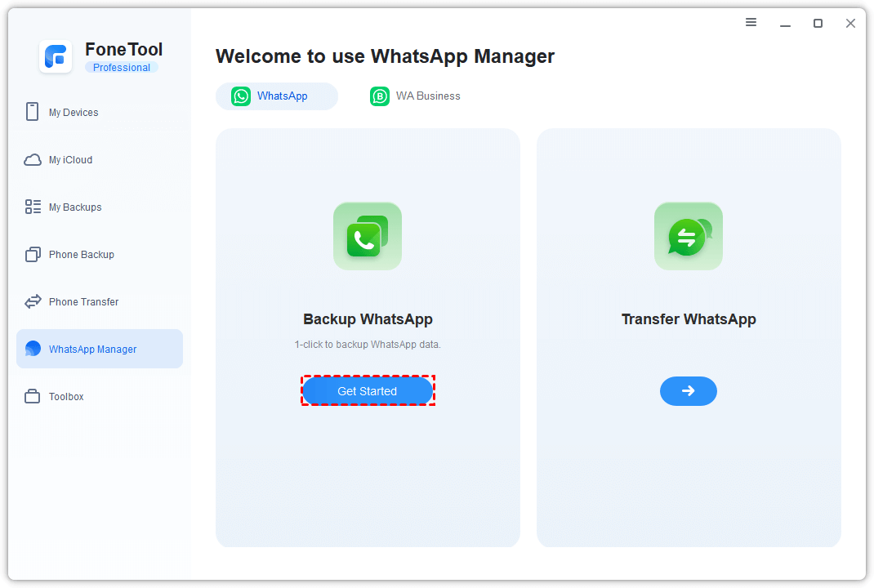This screenshot has height=588, width=874.
Task: Click the Professional edition badge
Action: click(x=122, y=68)
